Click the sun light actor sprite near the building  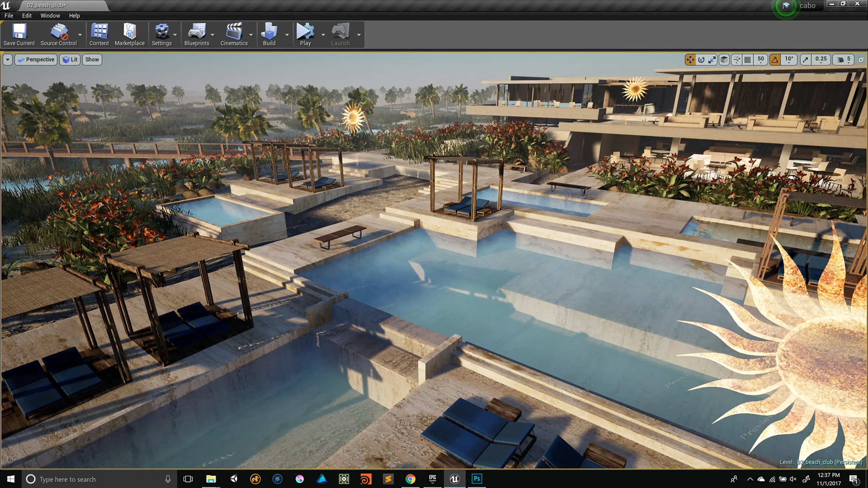tap(635, 89)
